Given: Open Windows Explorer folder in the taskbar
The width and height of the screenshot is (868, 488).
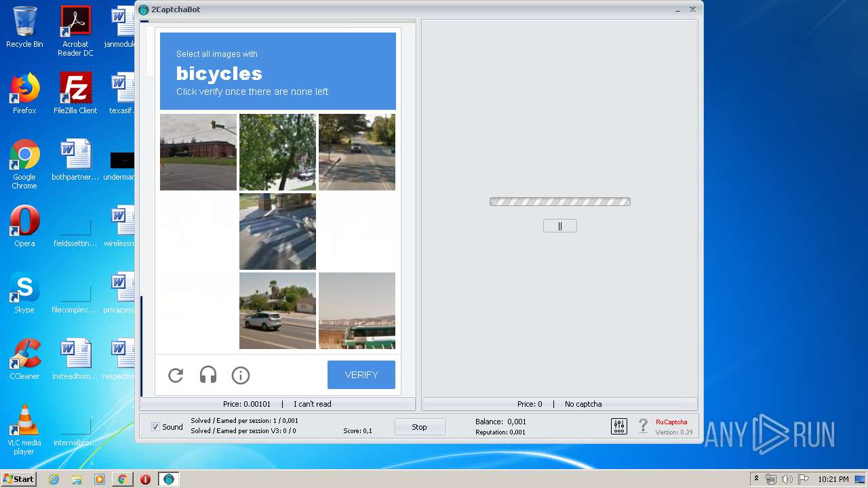Looking at the screenshot, I should point(77,479).
